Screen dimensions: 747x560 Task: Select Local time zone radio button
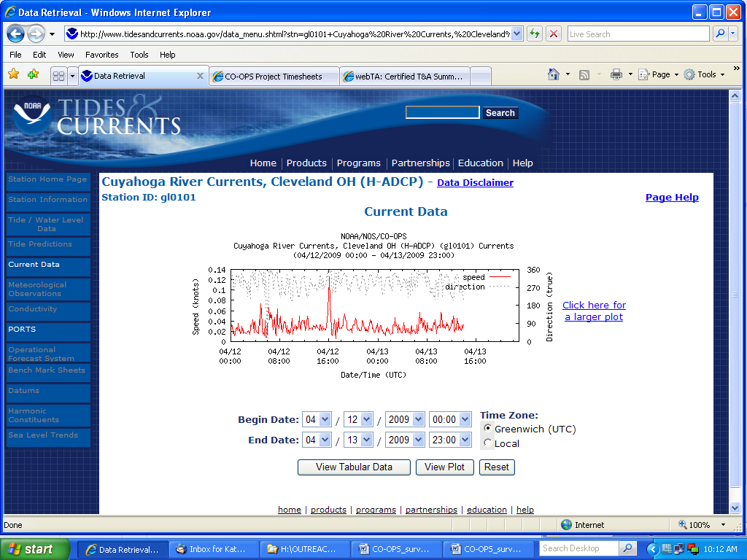click(x=487, y=443)
